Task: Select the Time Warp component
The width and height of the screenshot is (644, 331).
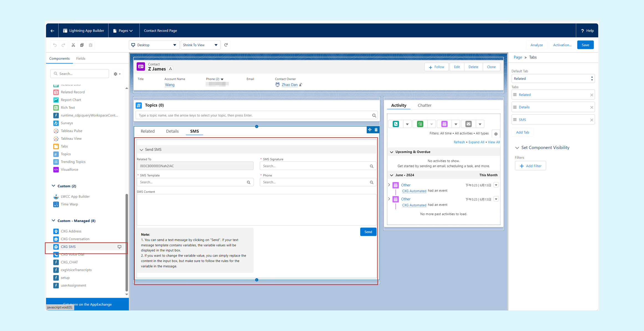Action: (69, 204)
